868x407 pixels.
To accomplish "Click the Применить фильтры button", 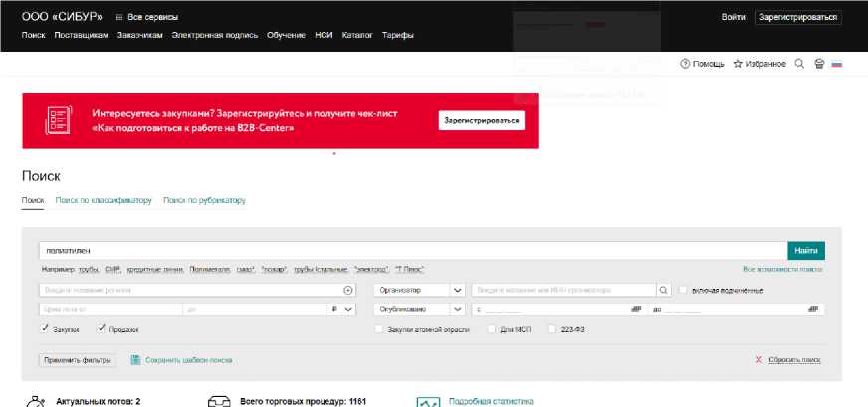I will click(77, 360).
